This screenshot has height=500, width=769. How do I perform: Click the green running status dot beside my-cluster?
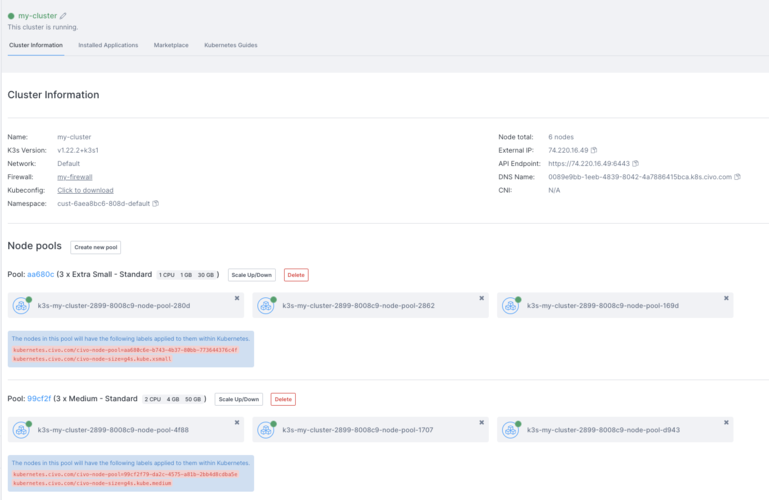click(x=11, y=16)
